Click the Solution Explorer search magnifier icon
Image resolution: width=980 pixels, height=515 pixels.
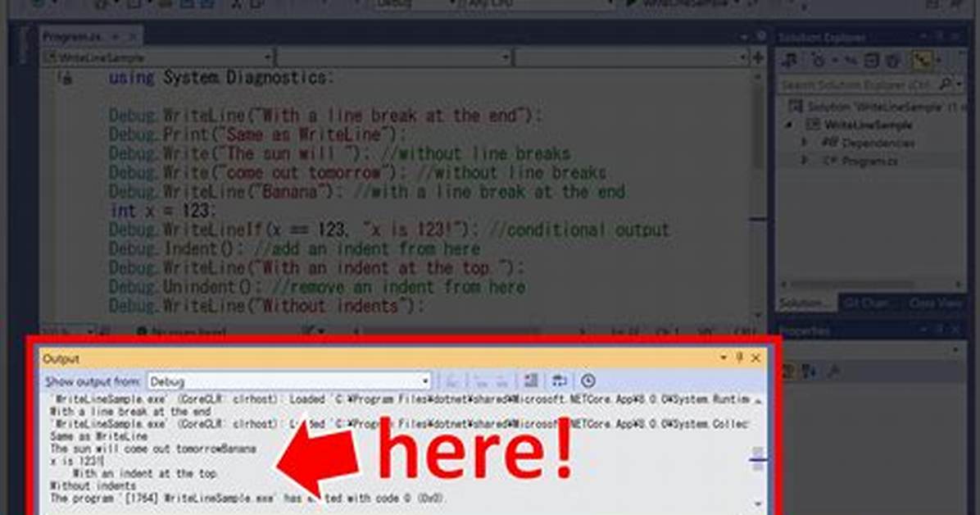tap(947, 84)
